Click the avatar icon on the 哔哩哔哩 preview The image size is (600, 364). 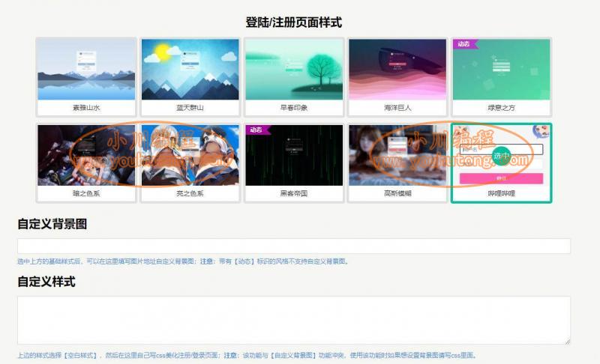coord(541,132)
